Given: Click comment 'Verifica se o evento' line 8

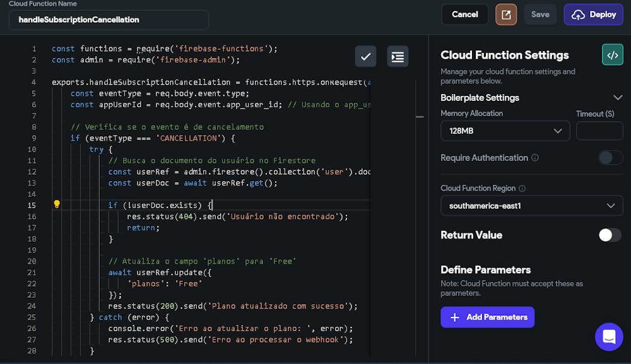Looking at the screenshot, I should coord(167,127).
